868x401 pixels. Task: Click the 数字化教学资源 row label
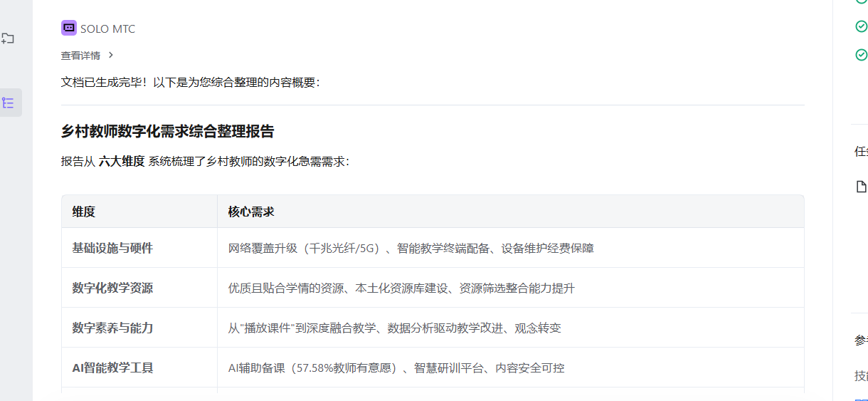(x=112, y=288)
